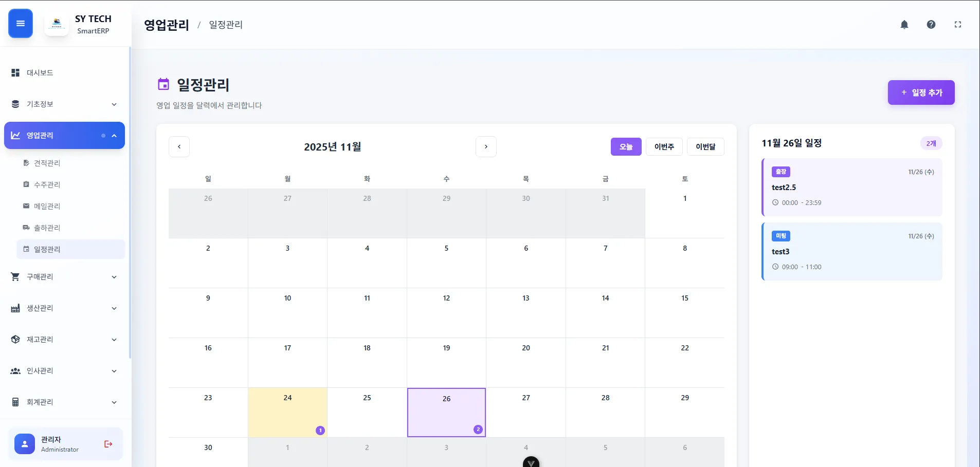Open 출하관리 submenu item
This screenshot has width=980, height=467.
(x=71, y=228)
